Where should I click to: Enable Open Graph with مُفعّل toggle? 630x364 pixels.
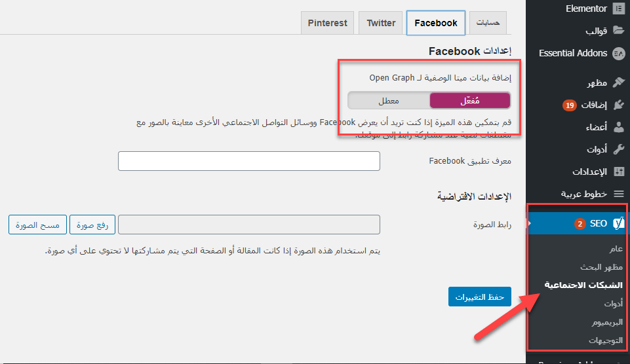pos(469,101)
